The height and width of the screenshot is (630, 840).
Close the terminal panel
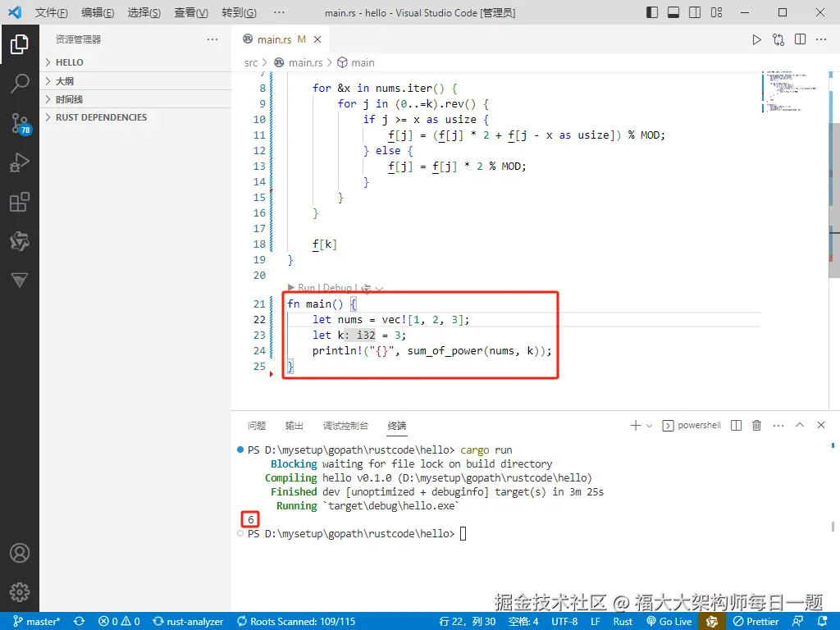[x=821, y=425]
